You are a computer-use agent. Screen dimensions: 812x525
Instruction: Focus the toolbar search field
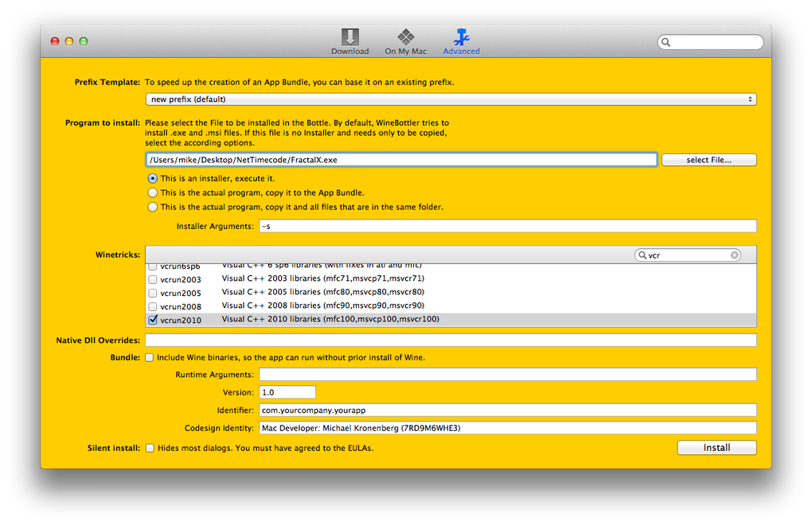click(x=710, y=42)
